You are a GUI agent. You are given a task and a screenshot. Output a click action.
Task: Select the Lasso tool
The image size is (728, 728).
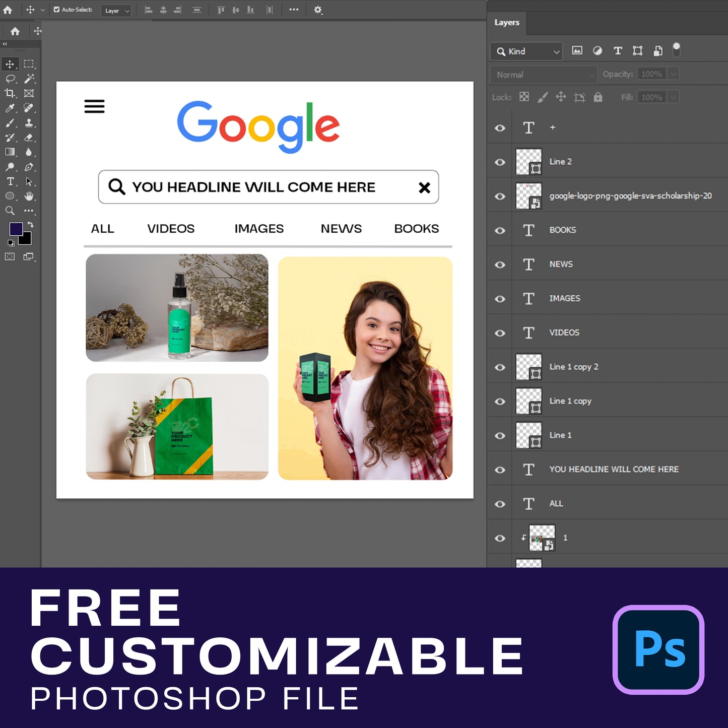[10, 79]
